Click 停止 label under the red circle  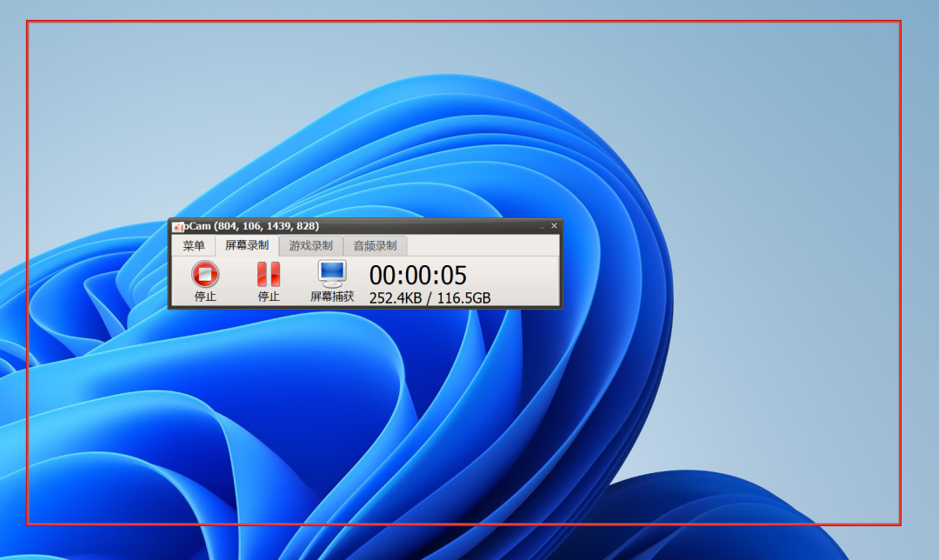[x=205, y=297]
